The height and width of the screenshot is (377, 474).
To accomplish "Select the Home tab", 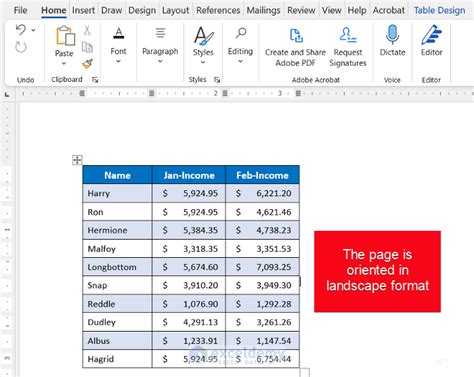I will pos(54,10).
